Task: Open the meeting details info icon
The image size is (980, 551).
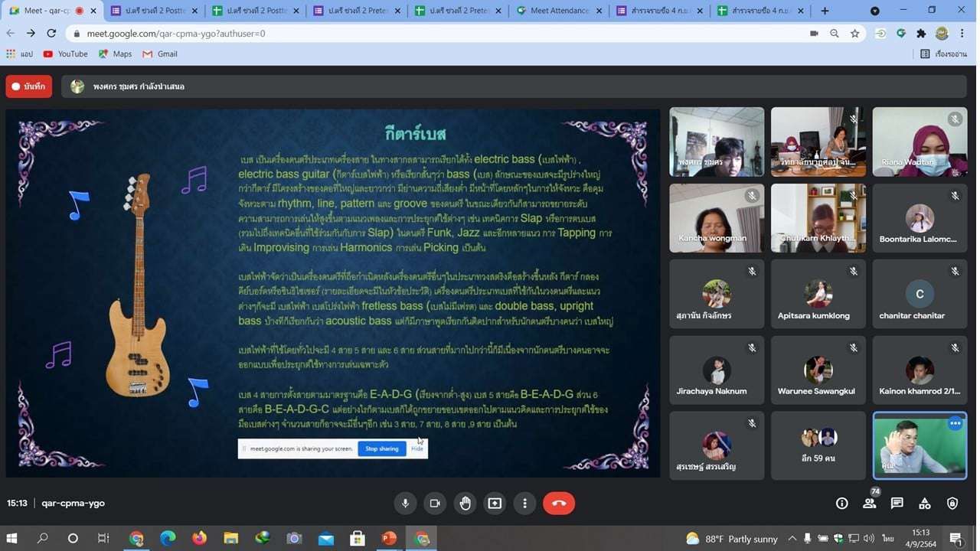Action: [x=841, y=503]
